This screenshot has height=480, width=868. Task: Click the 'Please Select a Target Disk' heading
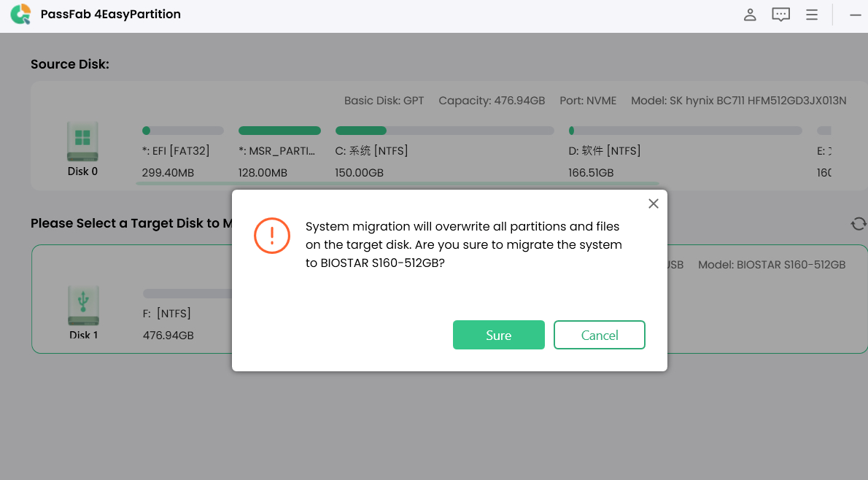tap(131, 223)
